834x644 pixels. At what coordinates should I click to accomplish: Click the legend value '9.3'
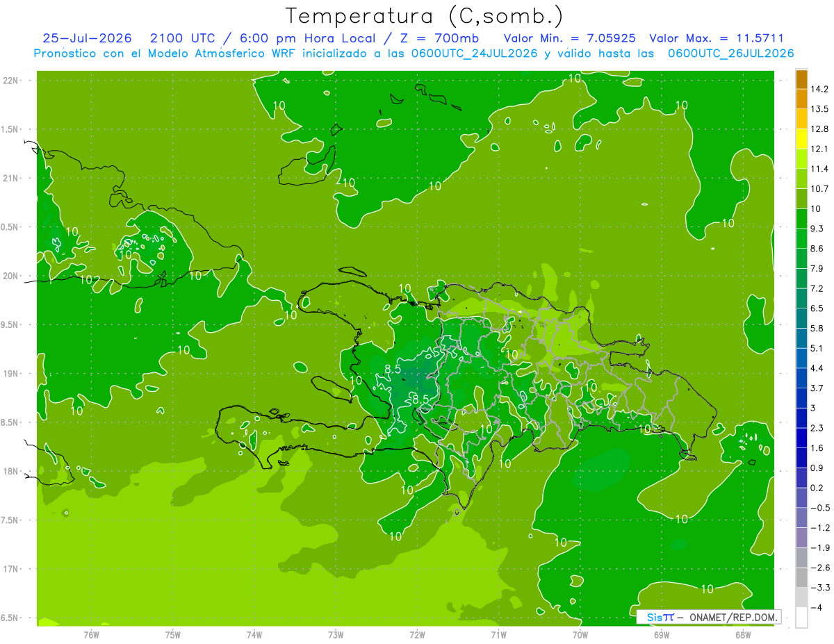tap(816, 229)
